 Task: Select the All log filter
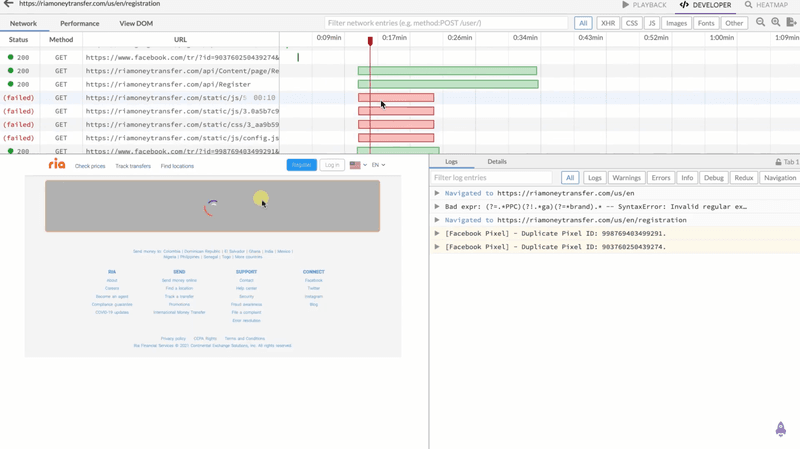(x=570, y=178)
